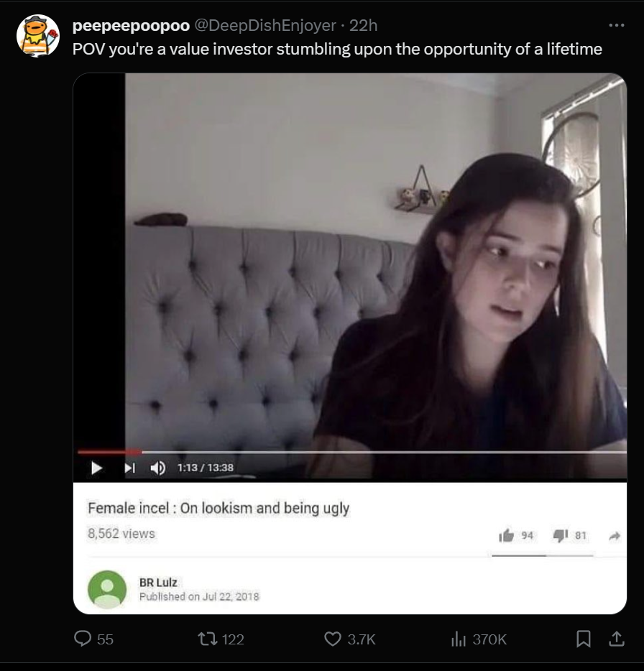The height and width of the screenshot is (671, 644).
Task: Mute the video using the speaker icon
Action: pyautogui.click(x=157, y=468)
